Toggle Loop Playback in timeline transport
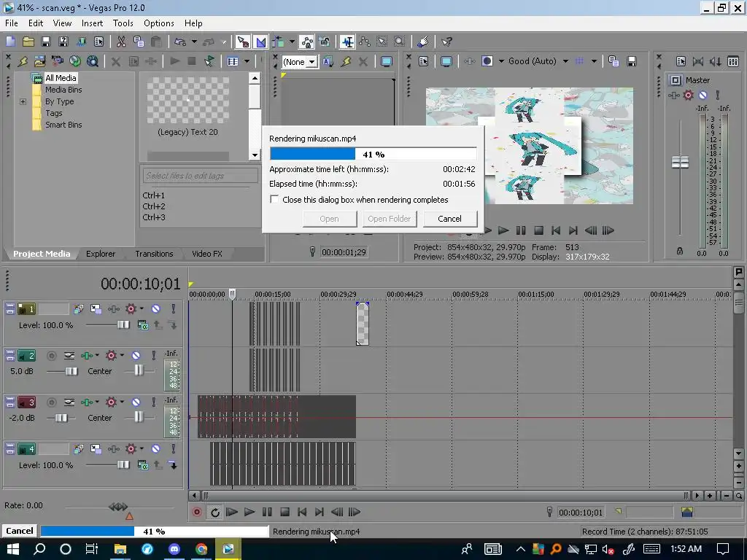The width and height of the screenshot is (747, 560). [x=215, y=512]
